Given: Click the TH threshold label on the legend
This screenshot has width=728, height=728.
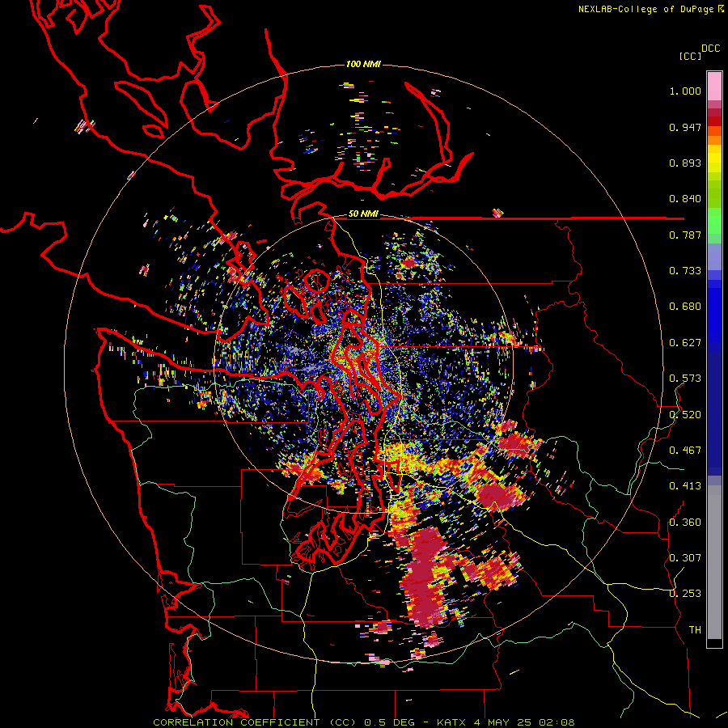Looking at the screenshot, I should pyautogui.click(x=695, y=630).
